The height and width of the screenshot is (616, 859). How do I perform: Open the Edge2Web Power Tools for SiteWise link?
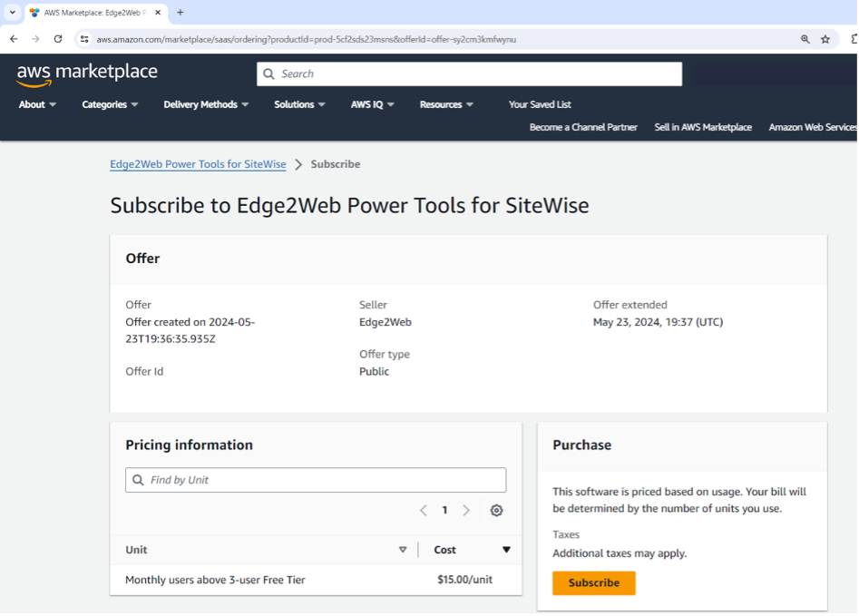click(x=198, y=164)
